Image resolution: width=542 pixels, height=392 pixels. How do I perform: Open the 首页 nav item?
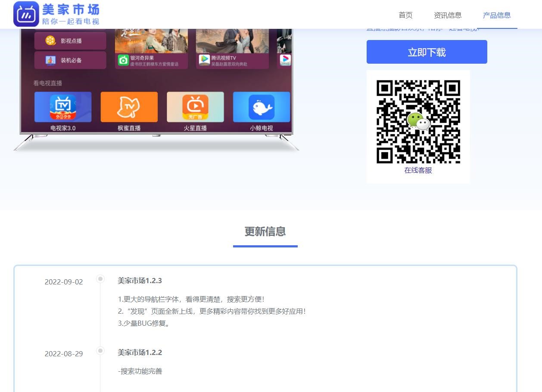(x=405, y=15)
